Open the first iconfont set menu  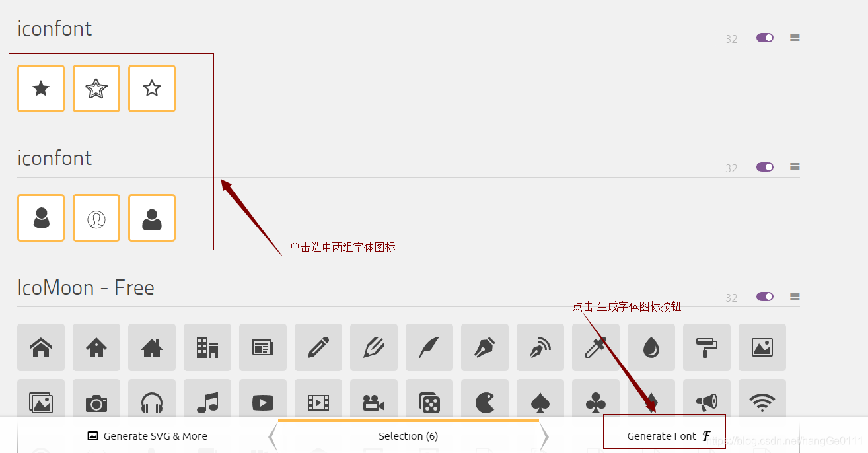pos(795,38)
